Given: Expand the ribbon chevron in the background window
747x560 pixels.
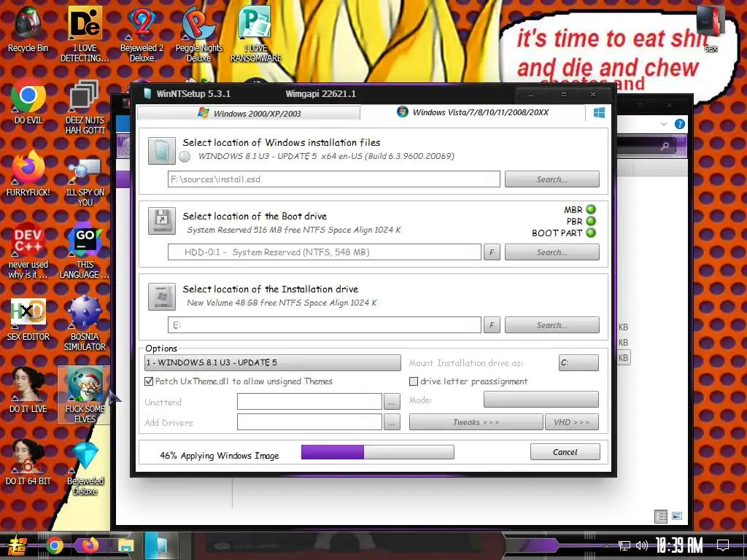Looking at the screenshot, I should 664,124.
